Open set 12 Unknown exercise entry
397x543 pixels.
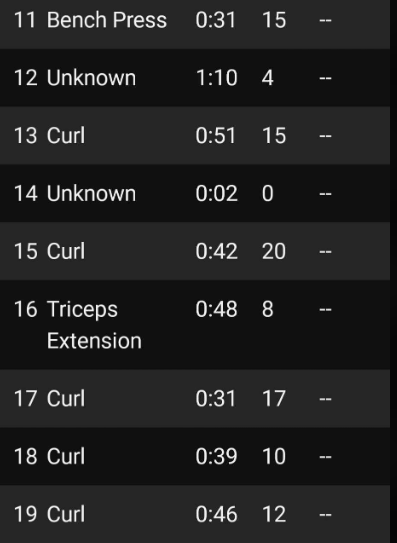(x=195, y=78)
